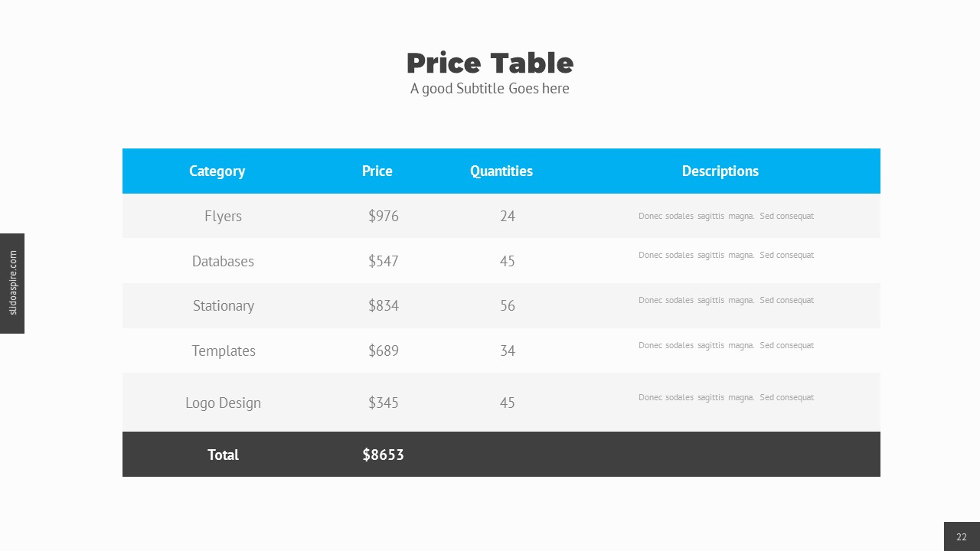This screenshot has width=980, height=551.
Task: Select the Stationary category cell
Action: pos(224,305)
